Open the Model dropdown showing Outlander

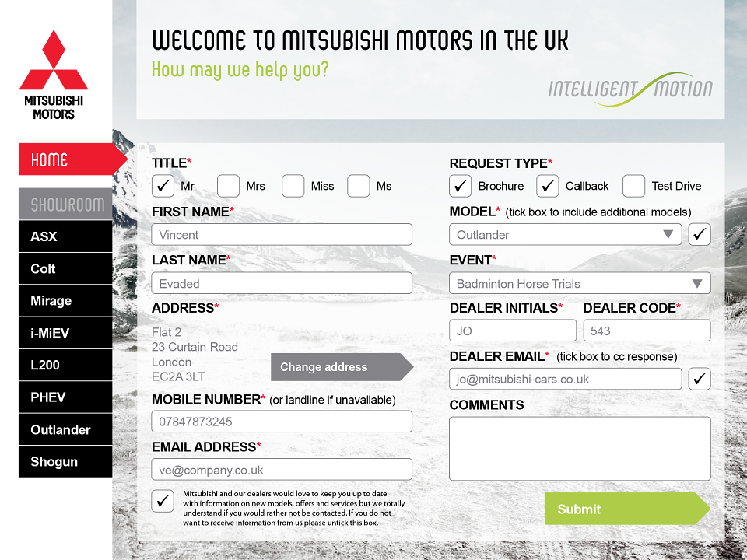(565, 234)
